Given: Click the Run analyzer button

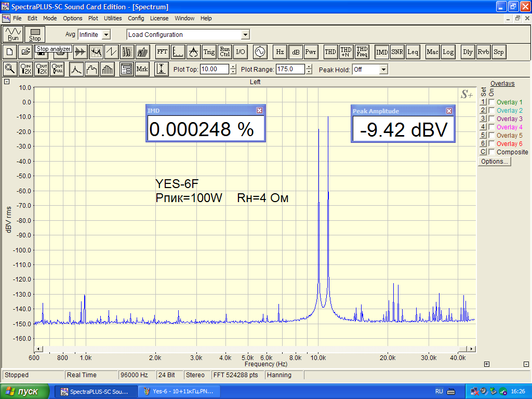Looking at the screenshot, I should (13, 34).
